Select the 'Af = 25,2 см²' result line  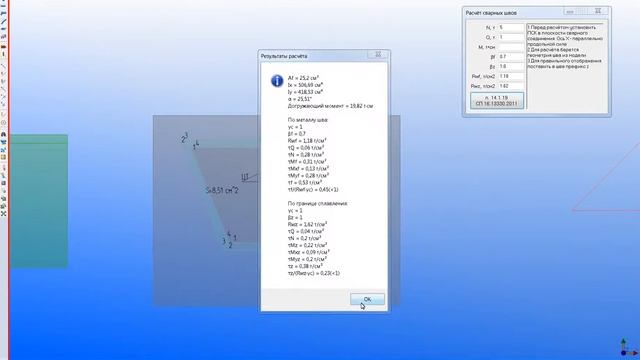(303, 78)
